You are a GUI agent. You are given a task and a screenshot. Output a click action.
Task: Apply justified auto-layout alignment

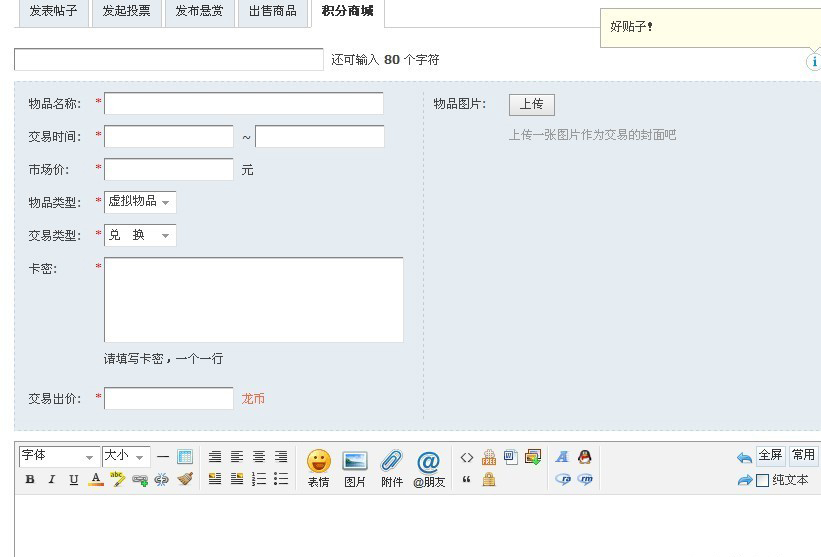(215, 456)
